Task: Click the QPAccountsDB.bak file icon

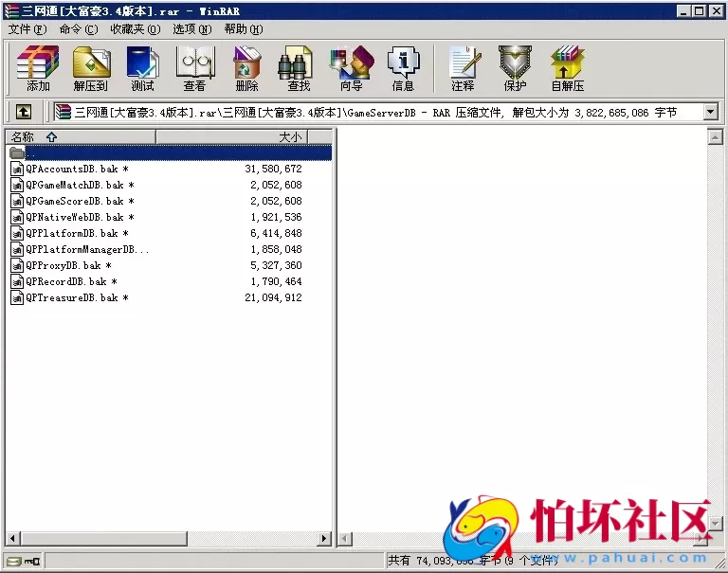Action: 17,169
